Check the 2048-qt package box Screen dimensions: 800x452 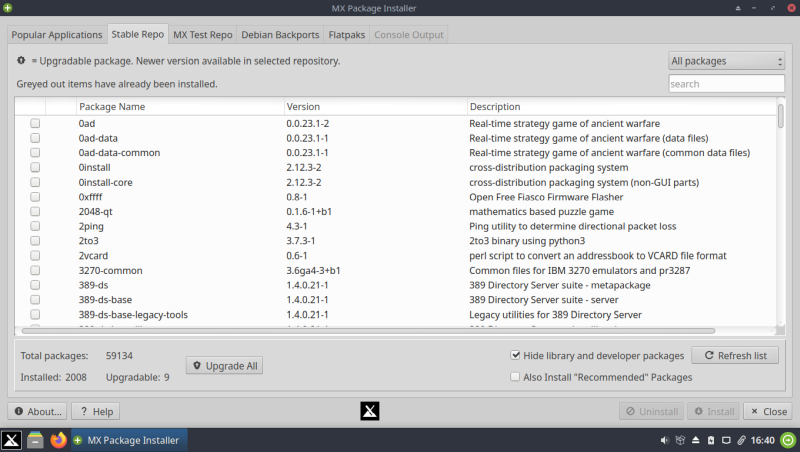click(35, 212)
